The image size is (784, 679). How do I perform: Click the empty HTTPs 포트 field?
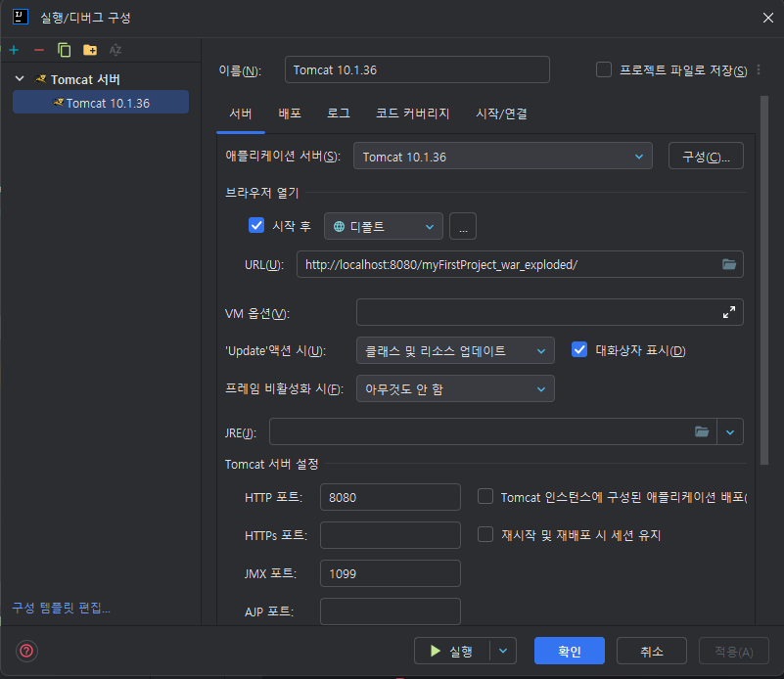[390, 535]
